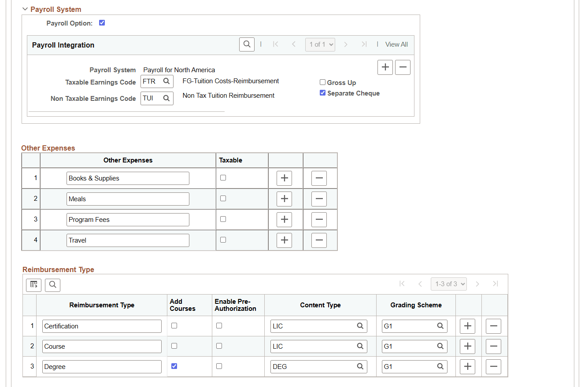This screenshot has width=588, height=387.
Task: Click View All in Payroll Integration
Action: point(396,44)
